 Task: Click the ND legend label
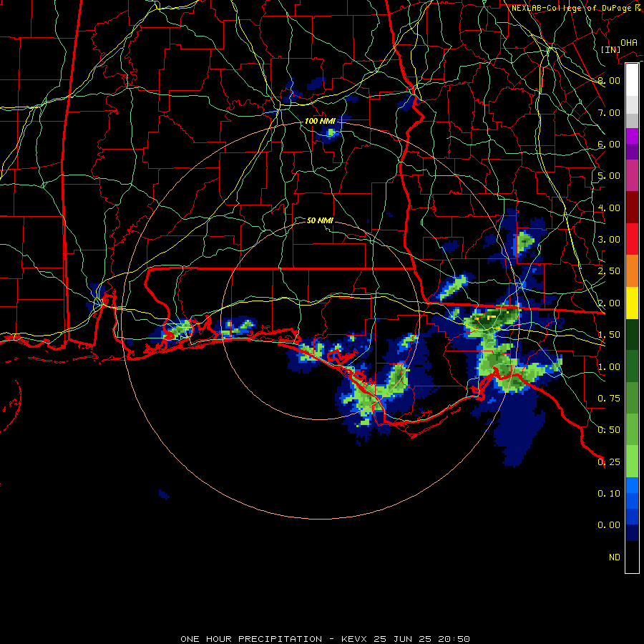coord(615,557)
